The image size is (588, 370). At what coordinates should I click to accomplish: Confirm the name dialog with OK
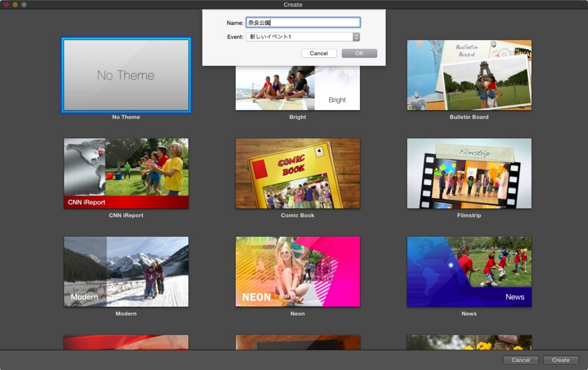click(359, 54)
